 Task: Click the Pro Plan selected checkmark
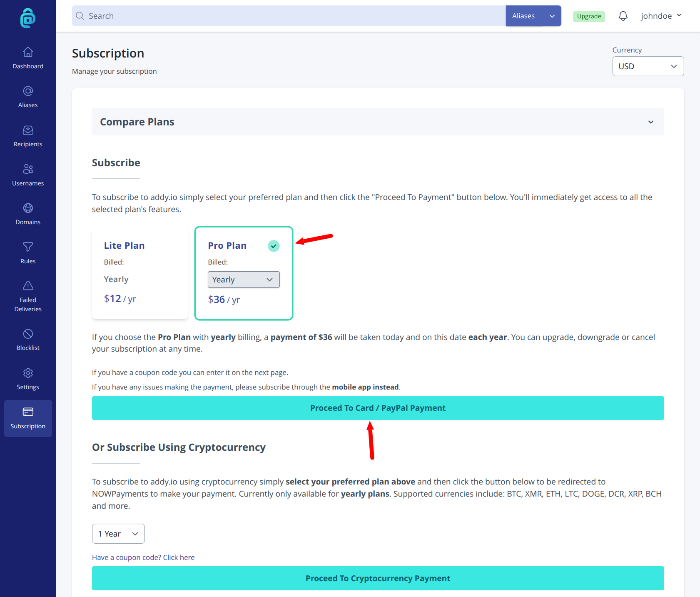coord(274,246)
